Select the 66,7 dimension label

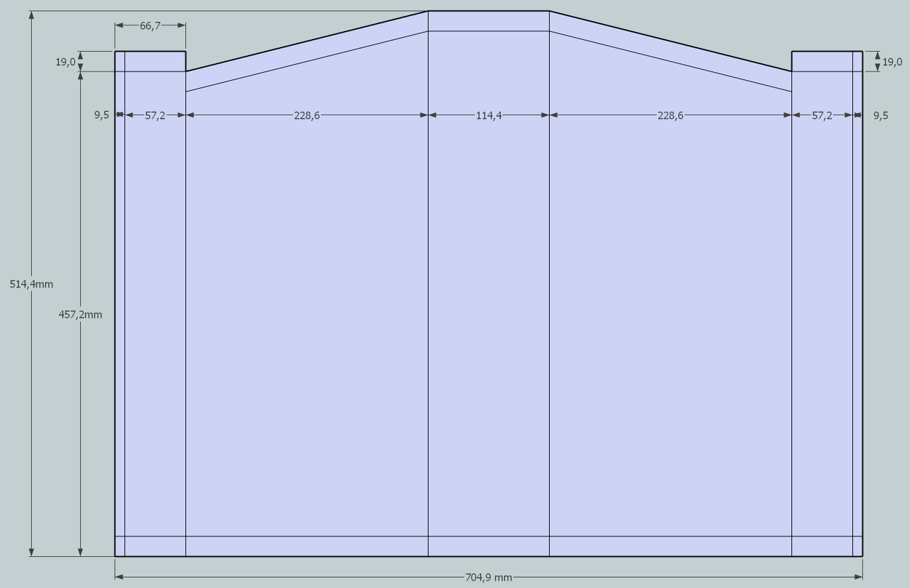click(150, 26)
